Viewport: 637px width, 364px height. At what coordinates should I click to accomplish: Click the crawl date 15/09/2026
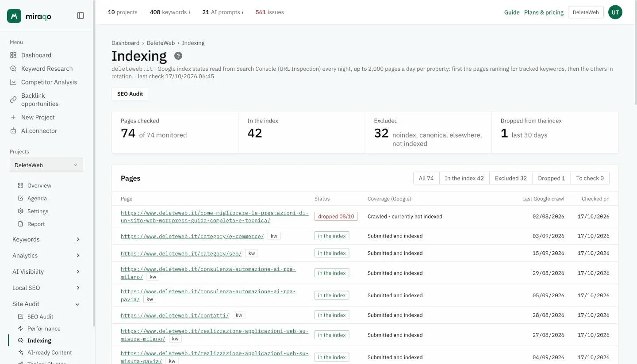click(549, 253)
